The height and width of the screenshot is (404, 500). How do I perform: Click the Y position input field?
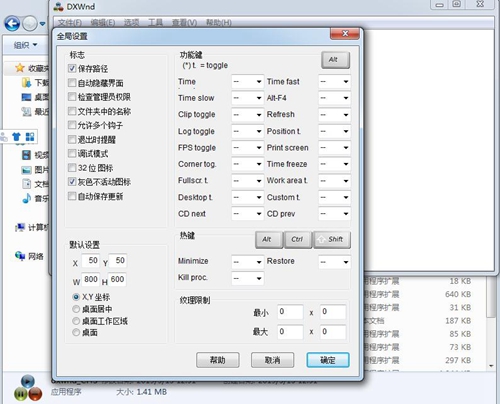117,261
